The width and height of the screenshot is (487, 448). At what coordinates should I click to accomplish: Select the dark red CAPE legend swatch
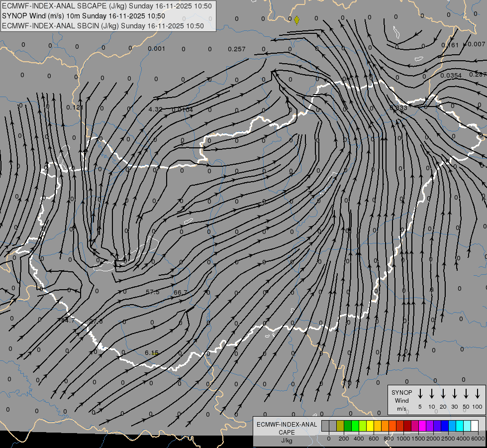[x=407, y=426]
